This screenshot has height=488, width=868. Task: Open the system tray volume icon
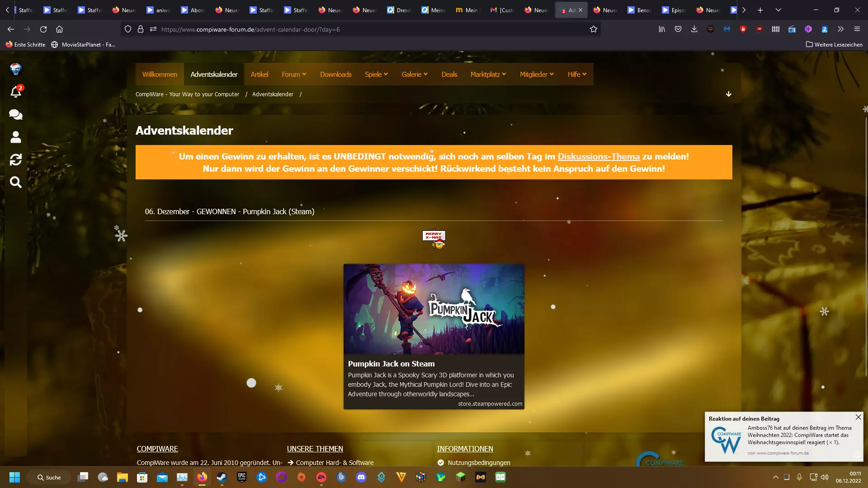[x=825, y=477]
